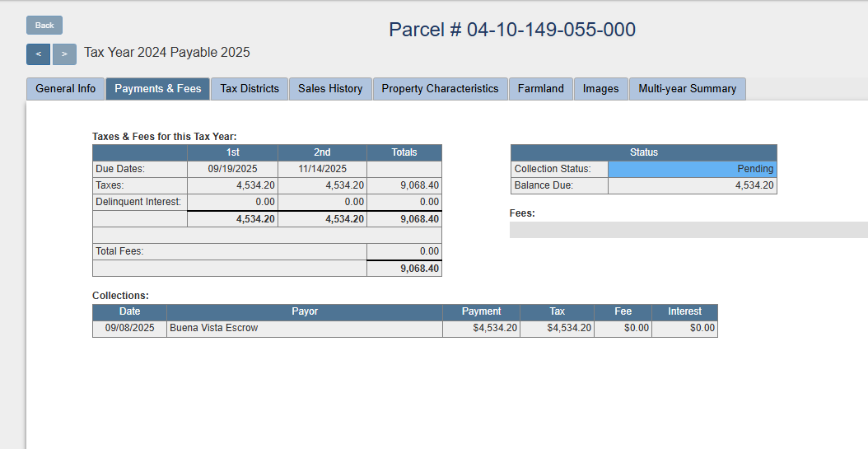Click the Buena Vista Escrow payor entry
Viewport: 868px width, 449px height.
tap(214, 328)
